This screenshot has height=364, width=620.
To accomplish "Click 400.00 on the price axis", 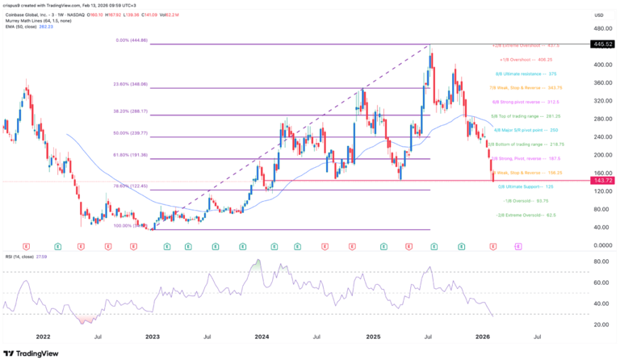I will 602,65.
